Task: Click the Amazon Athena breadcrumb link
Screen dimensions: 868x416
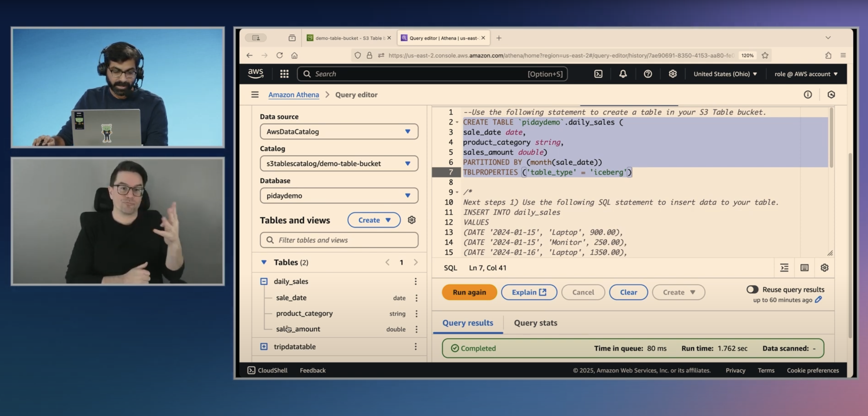Action: (293, 95)
